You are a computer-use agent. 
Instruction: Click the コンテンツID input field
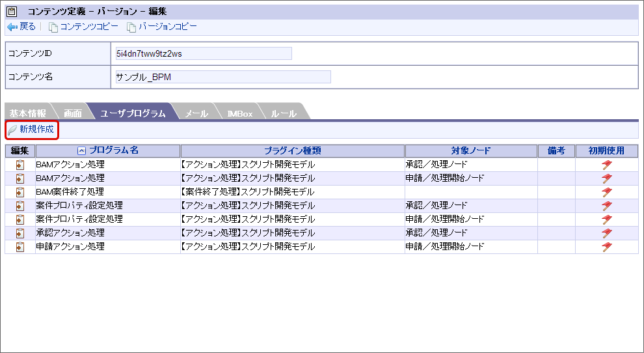[x=204, y=53]
